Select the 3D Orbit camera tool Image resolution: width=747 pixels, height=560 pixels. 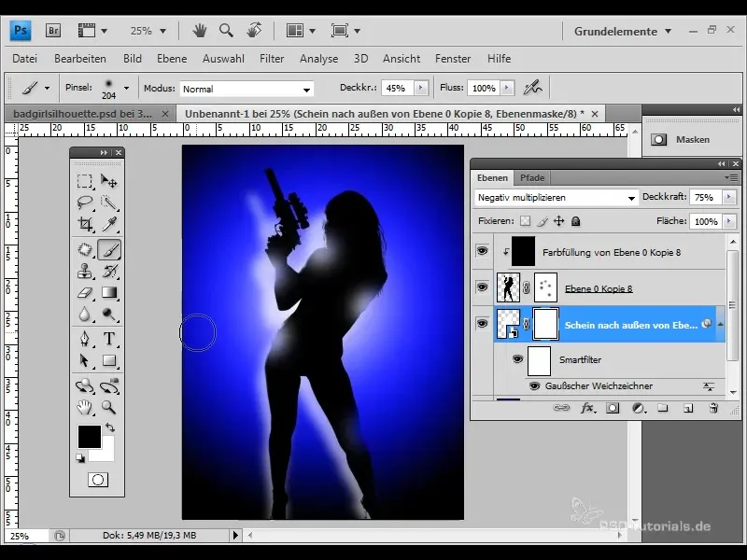pos(109,385)
